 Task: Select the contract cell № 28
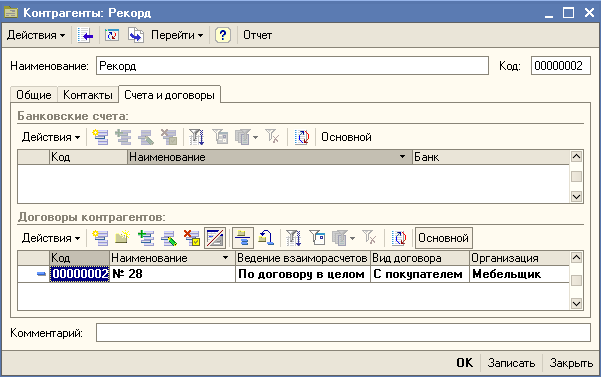(x=172, y=274)
